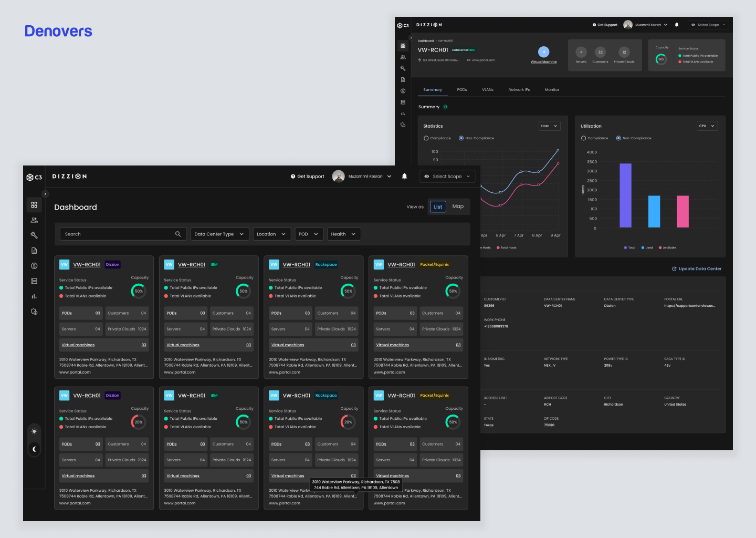Open grid icon in rear window sidebar

point(403,46)
